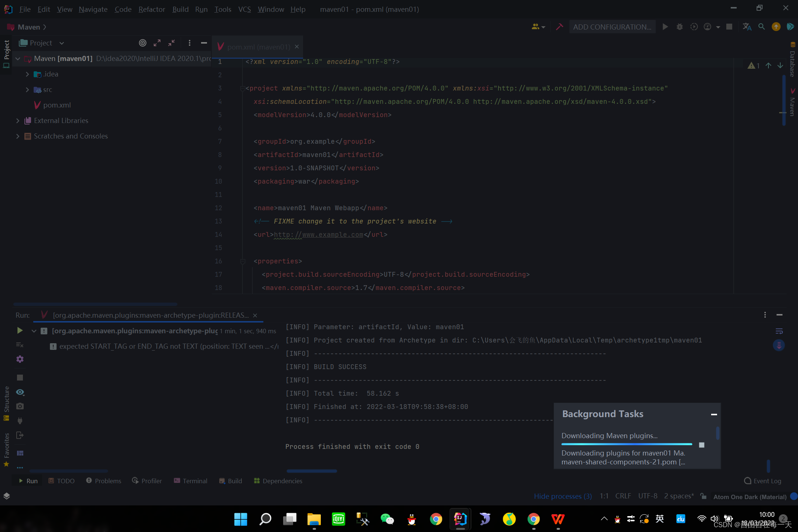Viewport: 798px width, 532px height.
Task: Expand the src folder in the project tree
Action: tap(27, 89)
